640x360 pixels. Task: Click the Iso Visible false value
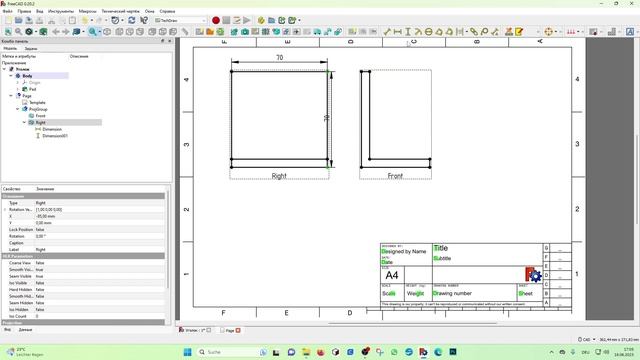(x=100, y=283)
